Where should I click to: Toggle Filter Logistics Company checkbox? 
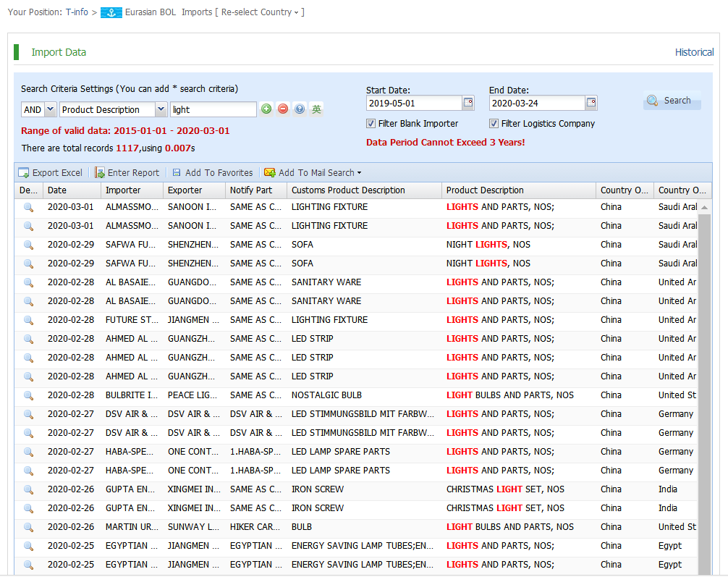click(x=494, y=124)
